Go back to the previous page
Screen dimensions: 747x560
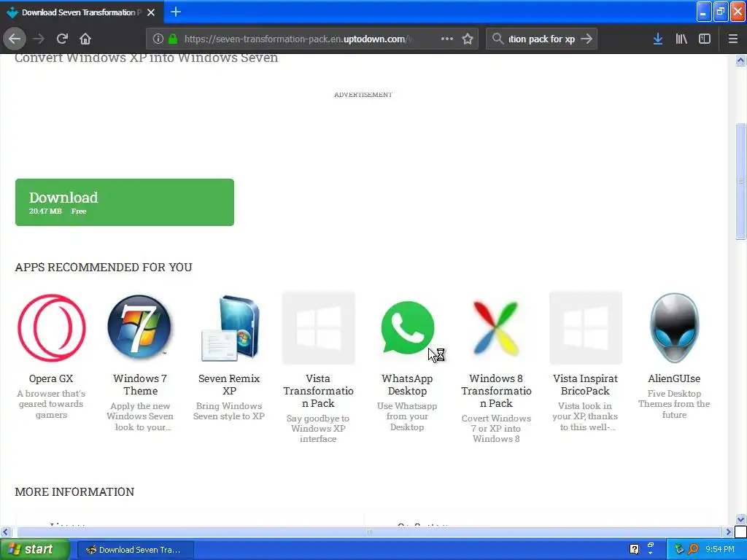tap(15, 39)
